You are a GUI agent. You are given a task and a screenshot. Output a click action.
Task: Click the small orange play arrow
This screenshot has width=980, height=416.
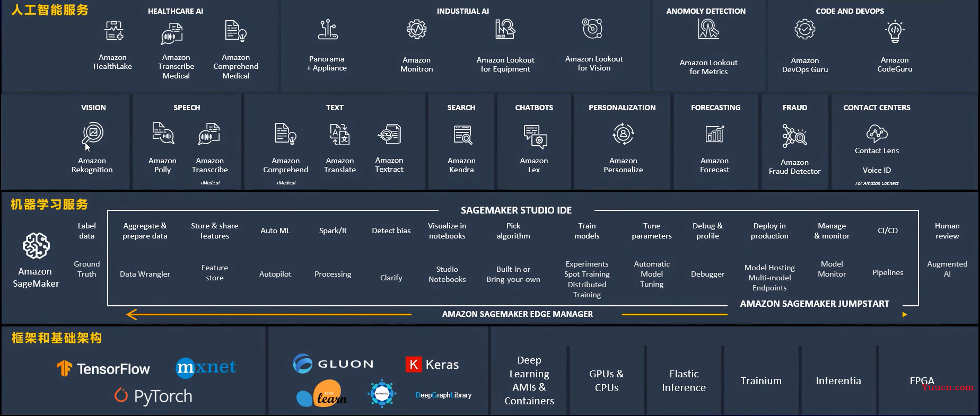(905, 315)
